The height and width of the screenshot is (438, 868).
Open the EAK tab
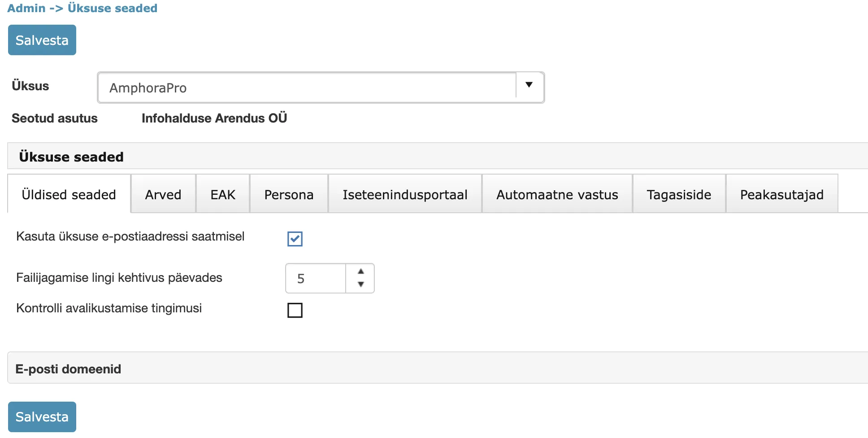click(x=223, y=194)
